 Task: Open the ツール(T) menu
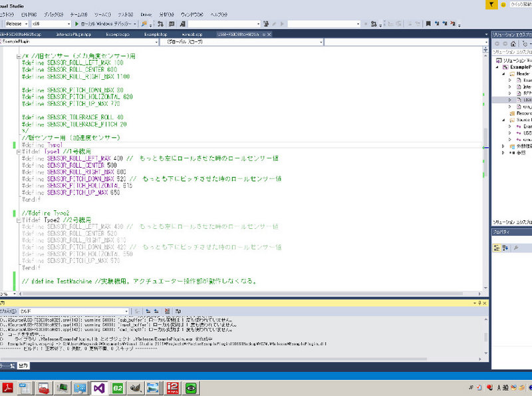tap(102, 15)
